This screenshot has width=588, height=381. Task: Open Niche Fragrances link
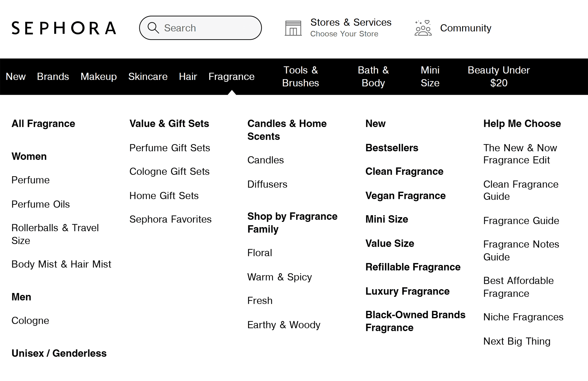pos(523,317)
